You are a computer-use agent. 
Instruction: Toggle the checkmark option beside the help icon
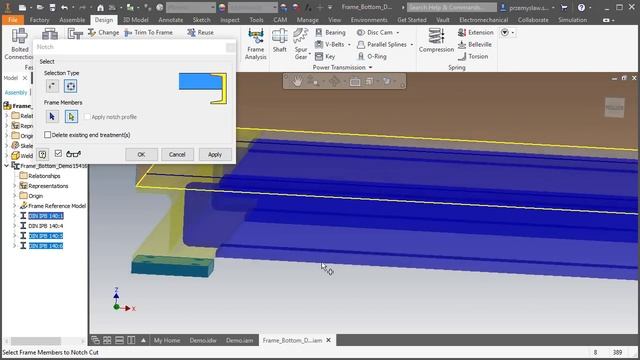58,153
